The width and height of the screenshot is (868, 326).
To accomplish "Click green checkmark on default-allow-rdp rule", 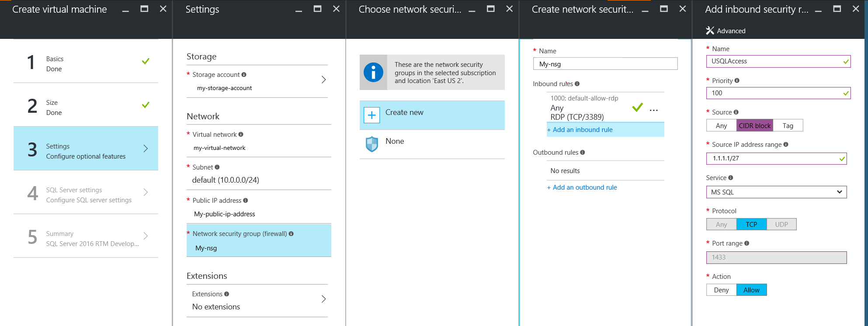I will pos(638,107).
